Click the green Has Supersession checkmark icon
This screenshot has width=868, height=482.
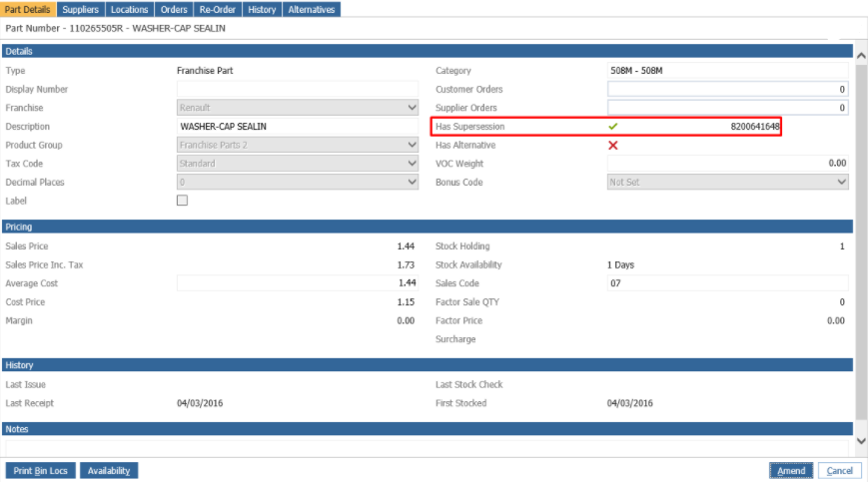pyautogui.click(x=613, y=127)
